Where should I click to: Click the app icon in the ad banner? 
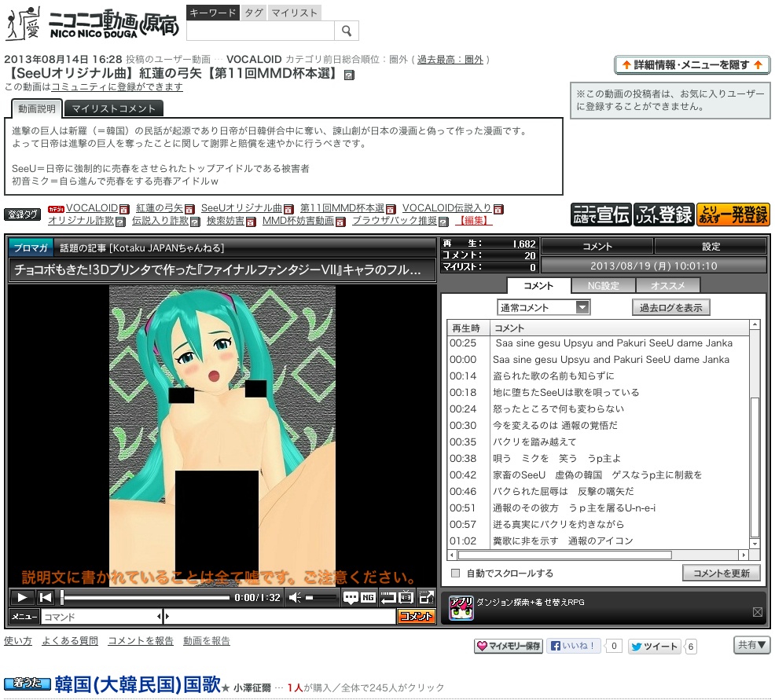coord(461,607)
